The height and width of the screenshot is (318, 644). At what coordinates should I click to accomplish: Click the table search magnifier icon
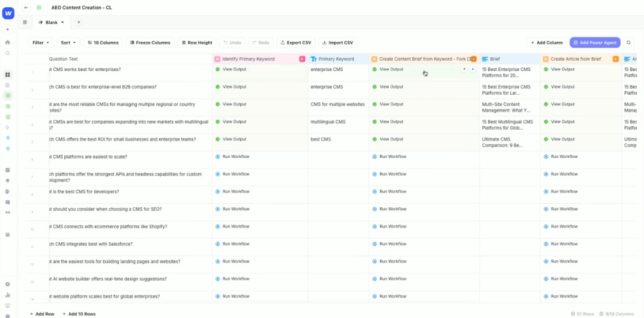628,43
